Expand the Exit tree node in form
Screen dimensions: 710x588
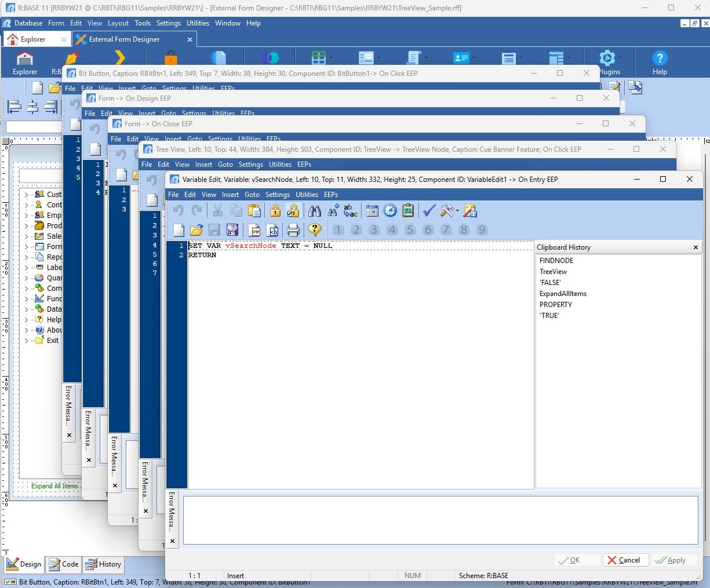[26, 341]
